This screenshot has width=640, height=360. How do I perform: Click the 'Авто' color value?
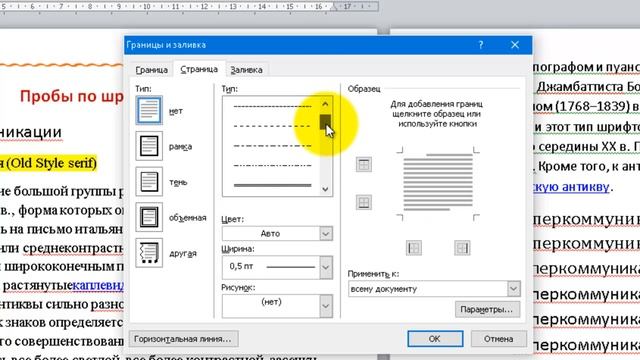tap(270, 233)
